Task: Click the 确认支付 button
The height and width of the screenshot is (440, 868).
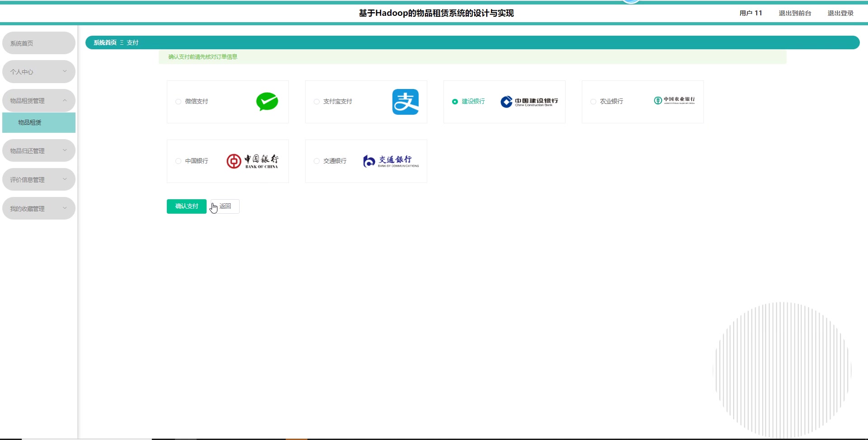Action: click(187, 206)
